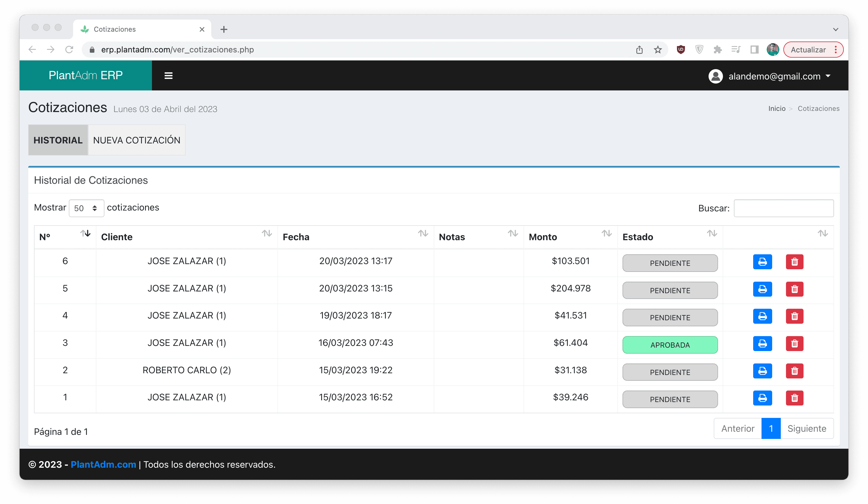Open the Mostrar 50 entries dropdown
The width and height of the screenshot is (868, 504).
pyautogui.click(x=86, y=208)
